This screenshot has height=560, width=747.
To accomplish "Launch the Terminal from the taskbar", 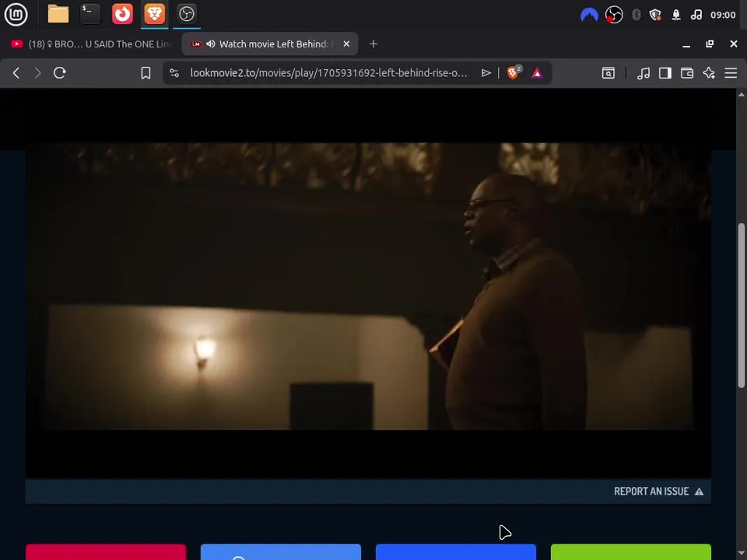I will (x=90, y=14).
